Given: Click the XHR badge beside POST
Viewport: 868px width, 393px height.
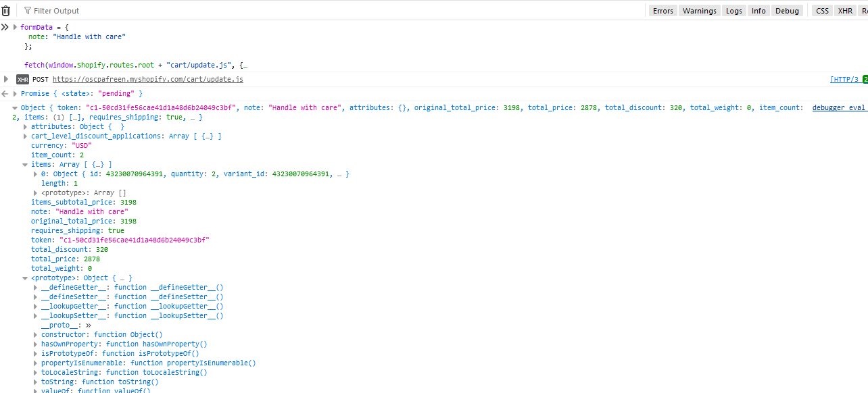Looking at the screenshot, I should coord(22,80).
